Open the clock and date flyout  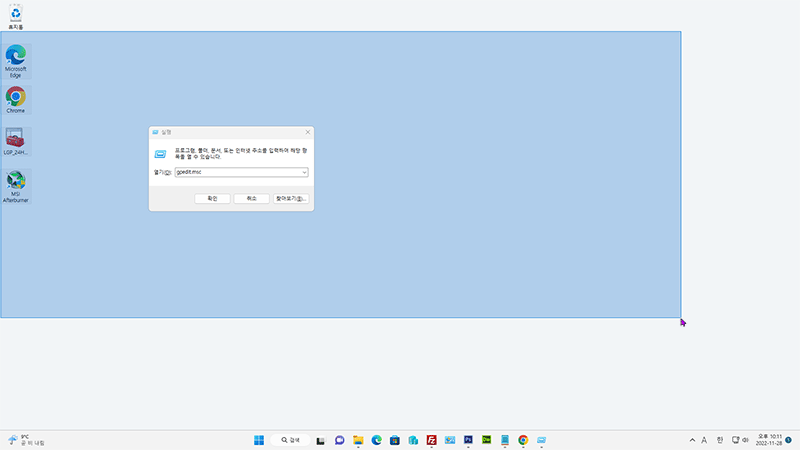[769, 440]
